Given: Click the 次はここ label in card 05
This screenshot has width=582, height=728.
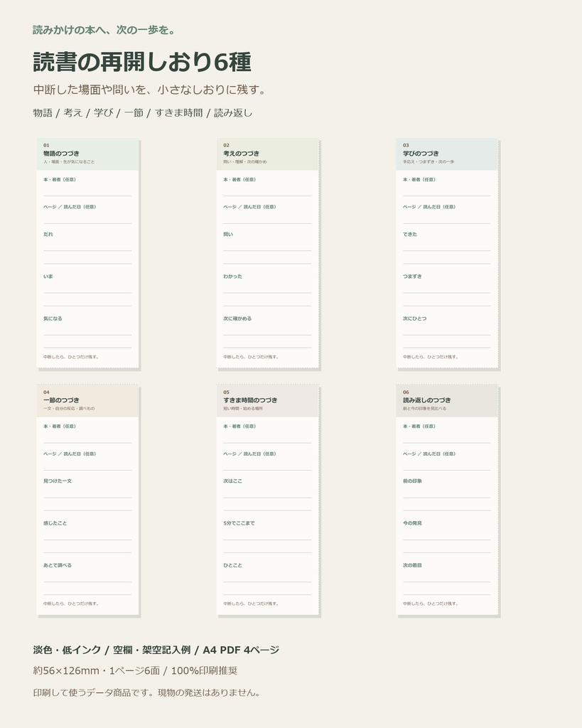Looking at the screenshot, I should [x=232, y=481].
